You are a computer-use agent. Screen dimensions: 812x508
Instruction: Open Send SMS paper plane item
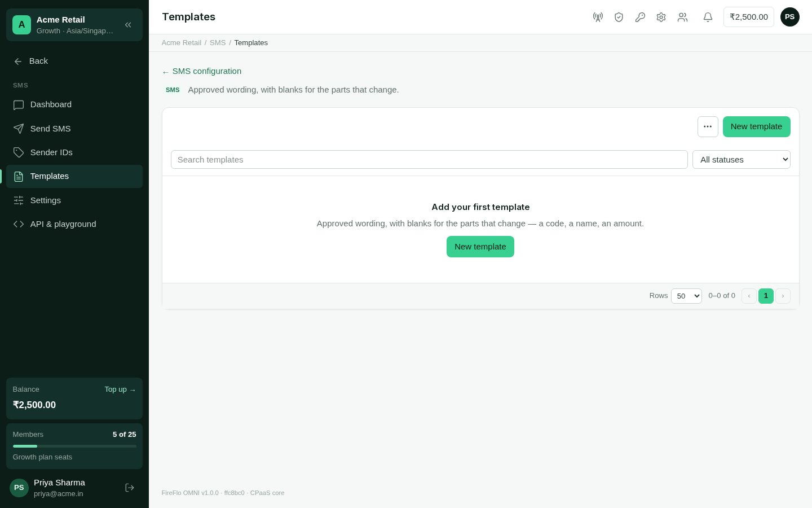click(x=74, y=129)
